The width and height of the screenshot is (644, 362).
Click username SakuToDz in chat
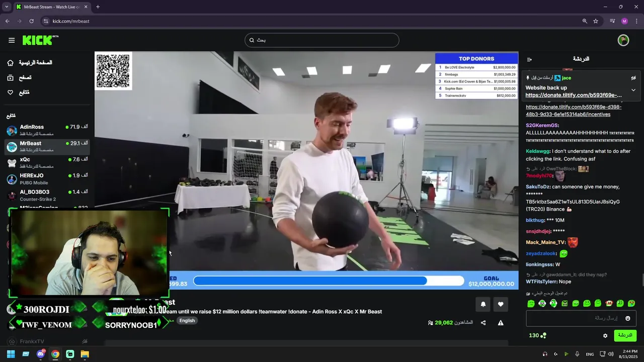click(x=538, y=187)
